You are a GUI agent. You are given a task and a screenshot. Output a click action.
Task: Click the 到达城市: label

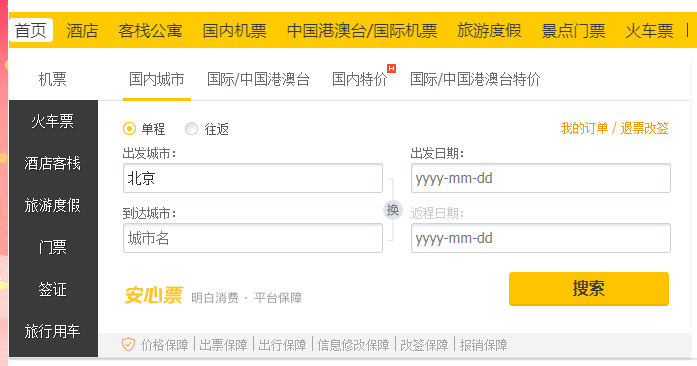click(x=149, y=213)
